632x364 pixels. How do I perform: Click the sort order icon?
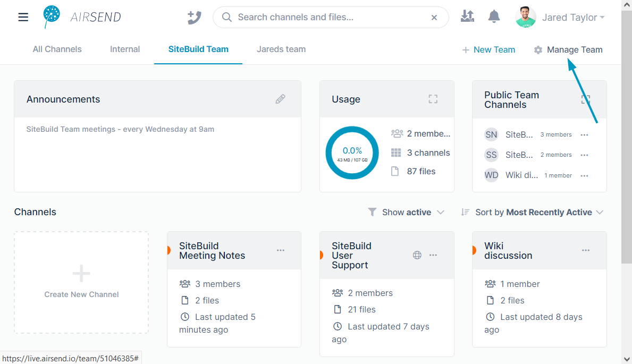(x=466, y=212)
